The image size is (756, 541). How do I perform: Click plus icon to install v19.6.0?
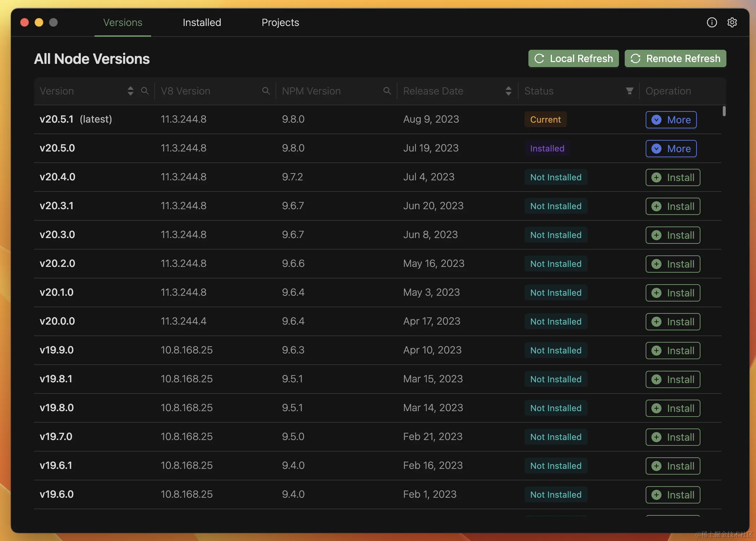[656, 495]
